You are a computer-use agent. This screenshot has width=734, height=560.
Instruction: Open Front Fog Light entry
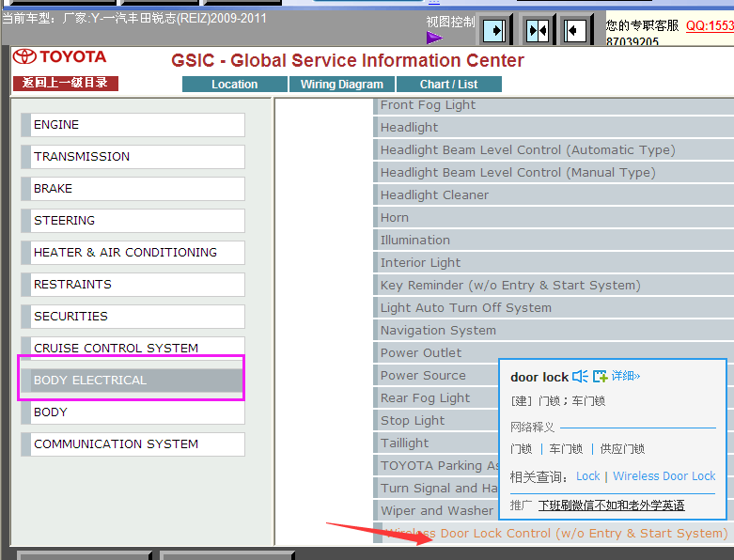[x=554, y=105]
